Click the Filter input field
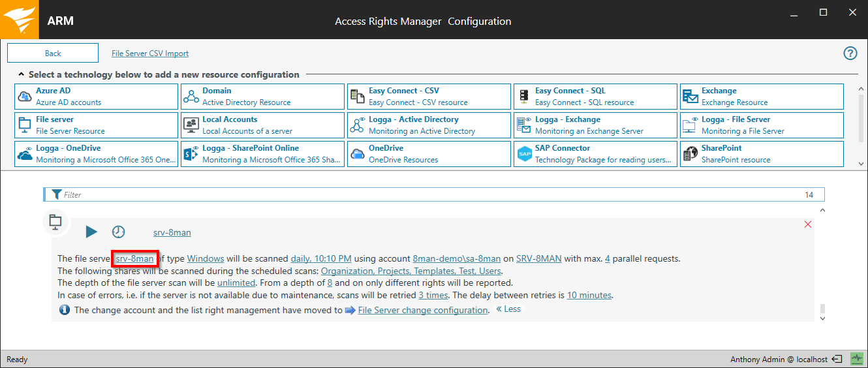This screenshot has height=368, width=868. pos(434,194)
